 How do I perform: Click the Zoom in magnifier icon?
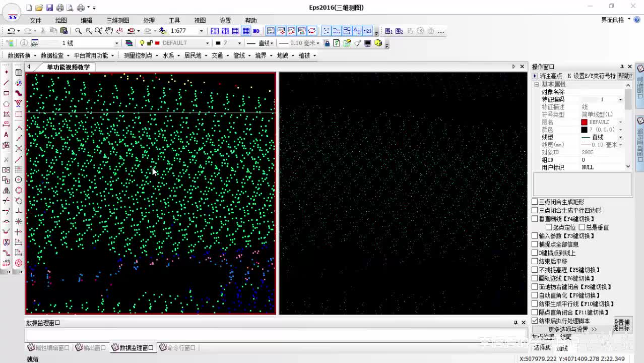pyautogui.click(x=89, y=31)
